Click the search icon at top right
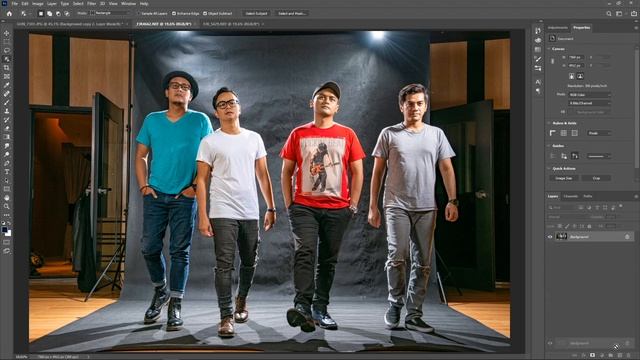The width and height of the screenshot is (640, 360). pos(609,13)
